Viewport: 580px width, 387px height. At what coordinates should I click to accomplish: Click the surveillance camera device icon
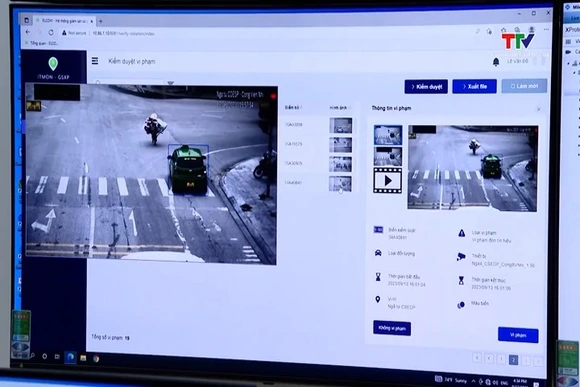click(x=461, y=257)
